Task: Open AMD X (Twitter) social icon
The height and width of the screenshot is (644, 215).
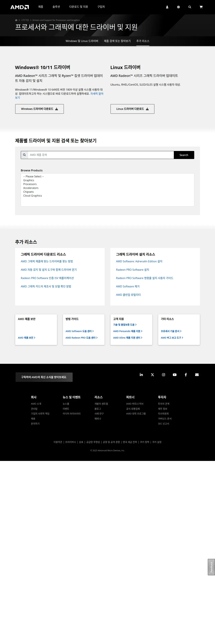Action: (152, 375)
